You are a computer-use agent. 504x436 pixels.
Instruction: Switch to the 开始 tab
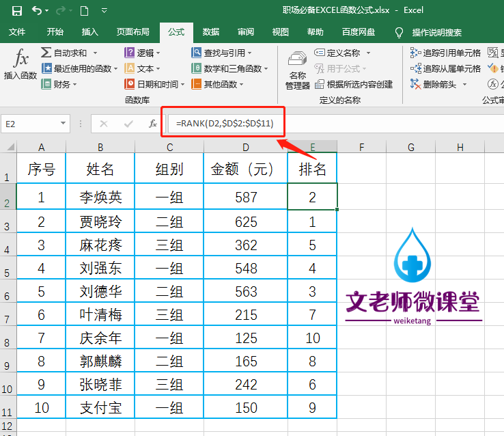click(55, 32)
